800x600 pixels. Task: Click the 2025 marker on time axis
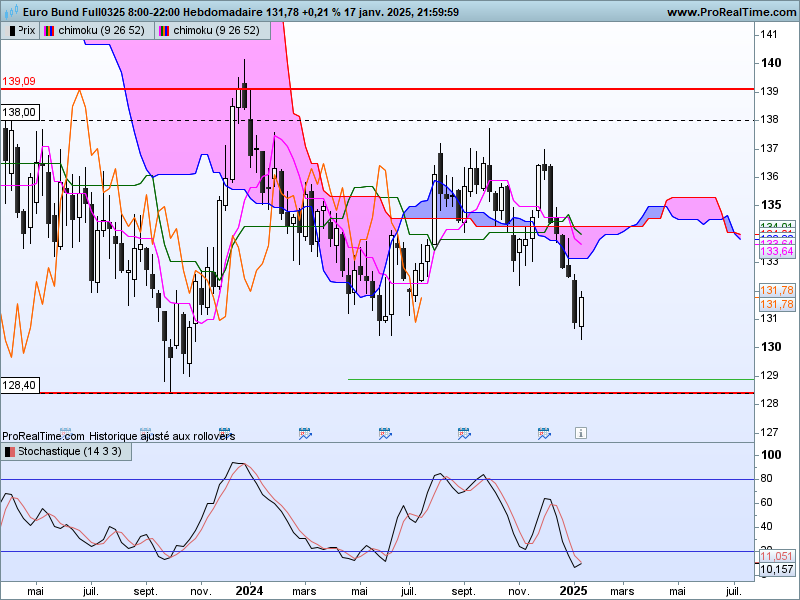pyautogui.click(x=573, y=591)
